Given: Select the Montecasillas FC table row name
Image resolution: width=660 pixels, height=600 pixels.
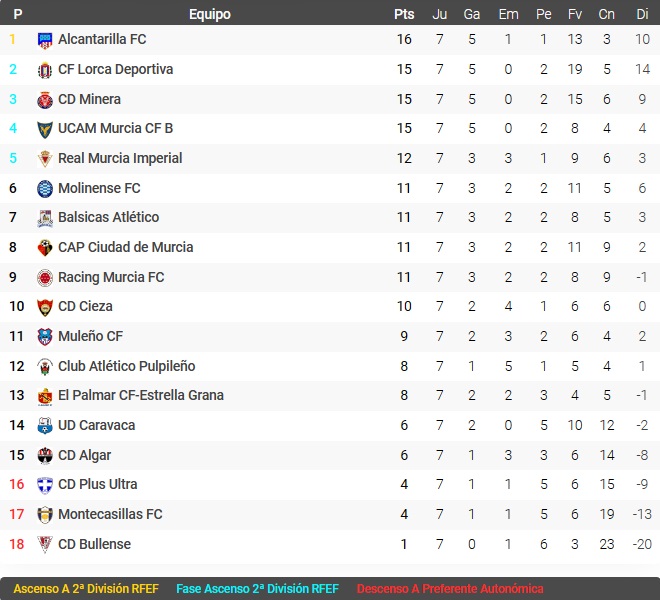Looking at the screenshot, I should [110, 514].
